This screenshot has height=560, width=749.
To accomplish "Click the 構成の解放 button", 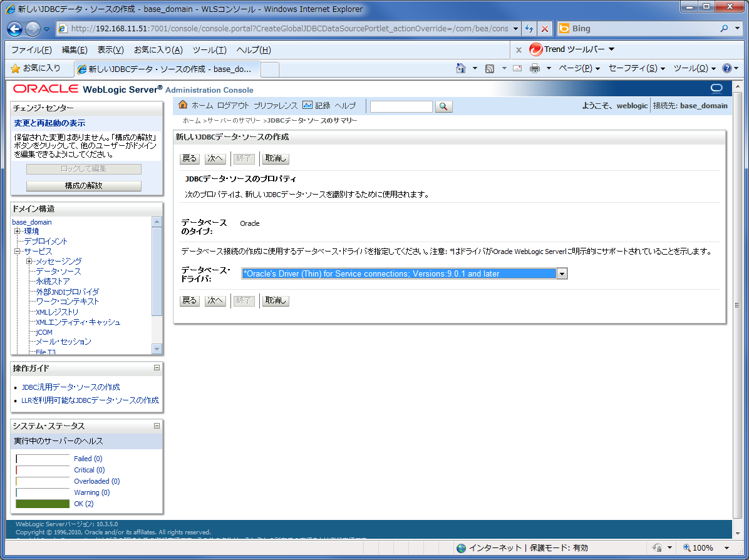I will (x=83, y=186).
